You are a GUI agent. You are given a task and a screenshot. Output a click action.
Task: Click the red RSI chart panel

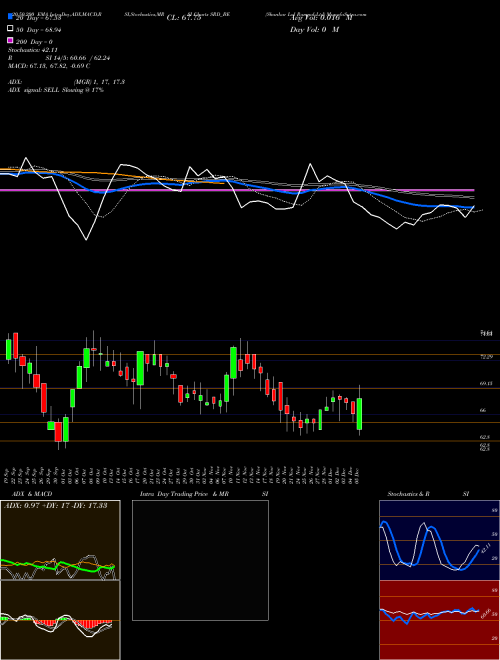coord(439,620)
